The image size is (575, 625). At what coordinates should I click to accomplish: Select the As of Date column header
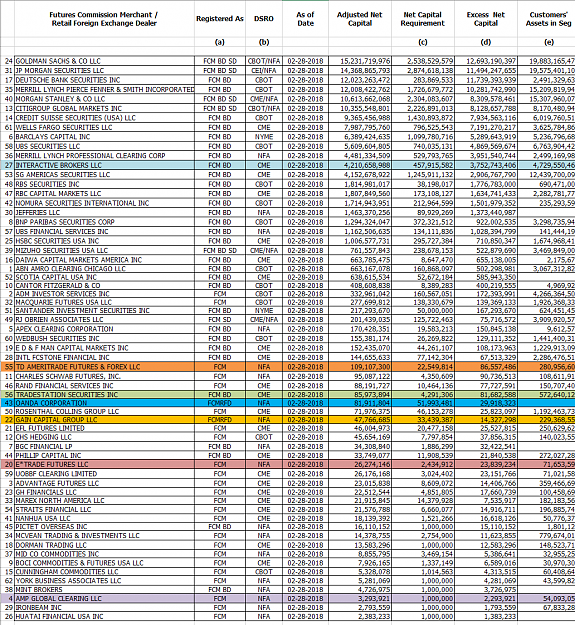coord(306,19)
